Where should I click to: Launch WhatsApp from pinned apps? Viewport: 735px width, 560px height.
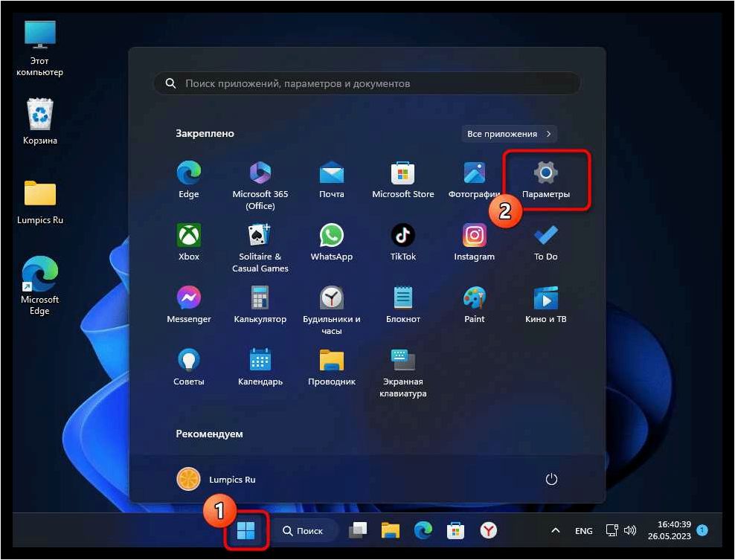(x=331, y=242)
